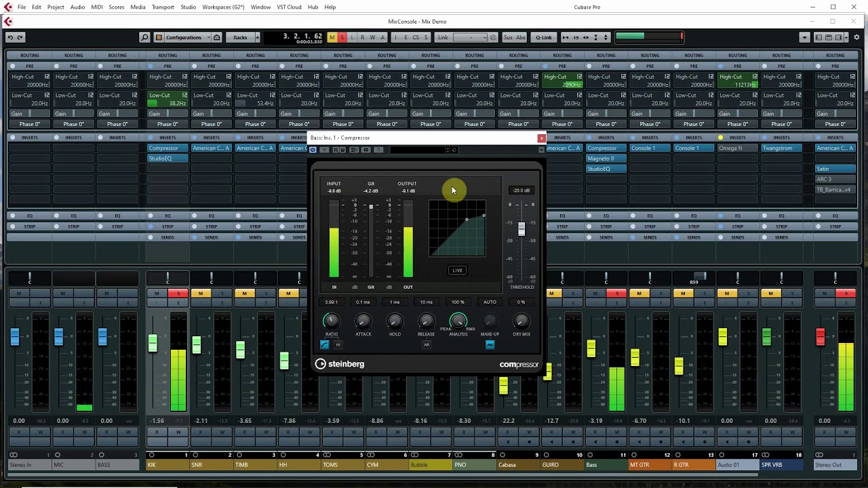Toggle the AR auto release button
868x488 pixels.
pyautogui.click(x=427, y=345)
